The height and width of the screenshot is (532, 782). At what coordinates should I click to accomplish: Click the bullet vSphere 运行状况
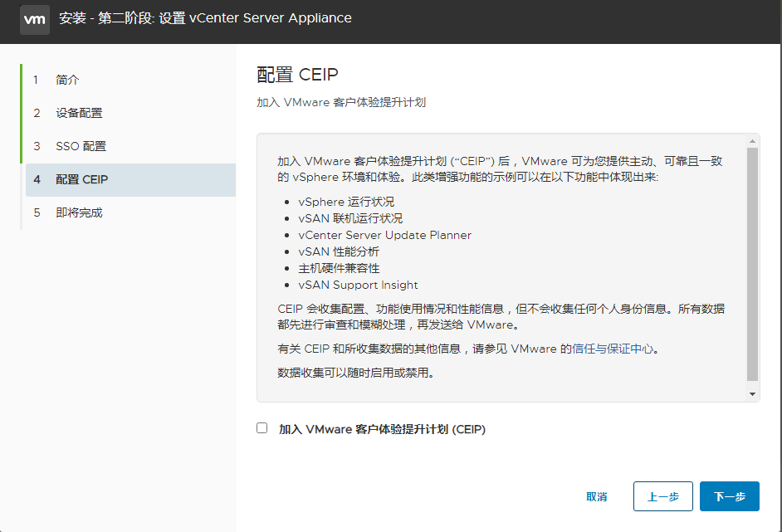(346, 202)
